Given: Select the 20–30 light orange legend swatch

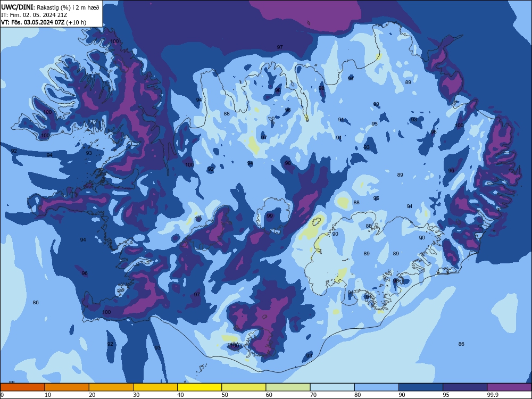Looking at the screenshot, I should [111, 387].
